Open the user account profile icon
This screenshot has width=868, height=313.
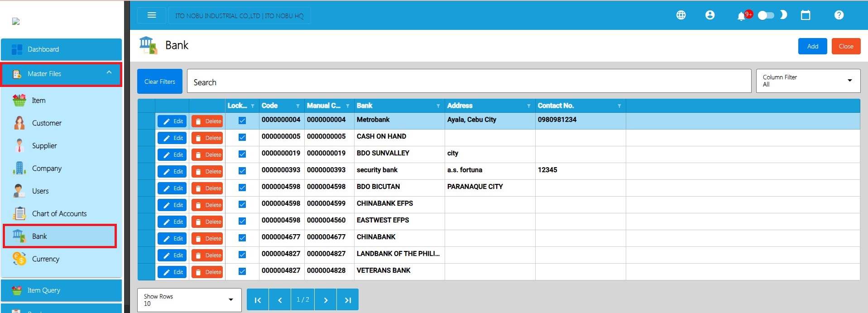[710, 15]
